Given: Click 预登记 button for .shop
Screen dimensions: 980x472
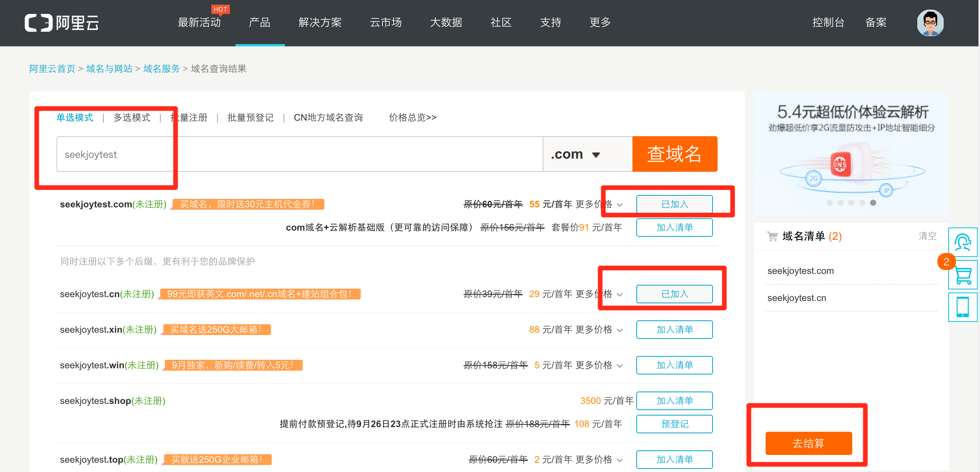Looking at the screenshot, I should (x=675, y=424).
